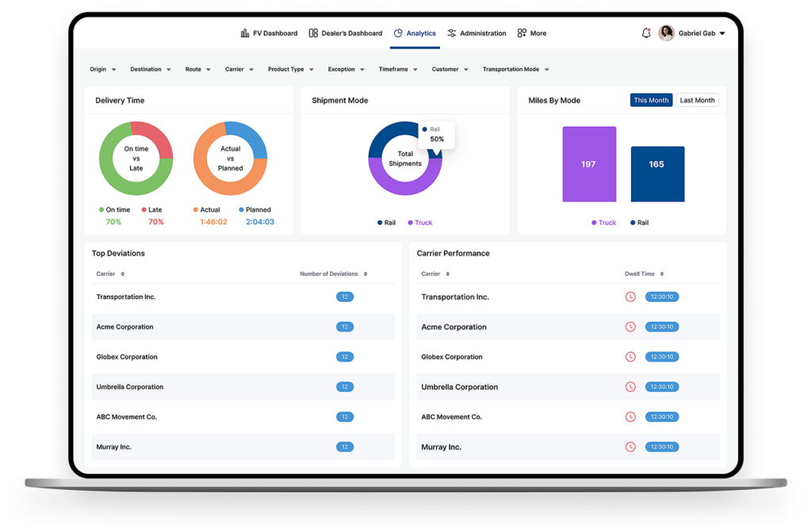Click deviation badge 12 for Transportation Inc.
Screen dimensions: 812x532
[345, 297]
